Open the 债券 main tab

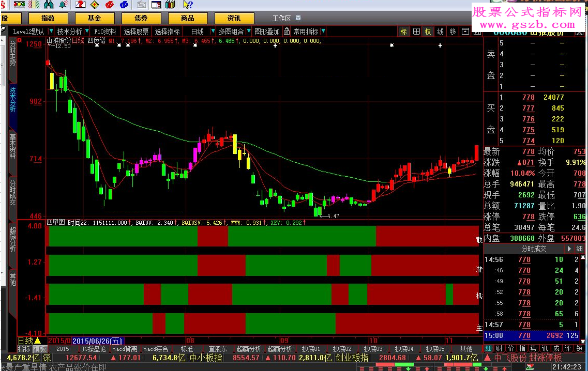point(141,18)
